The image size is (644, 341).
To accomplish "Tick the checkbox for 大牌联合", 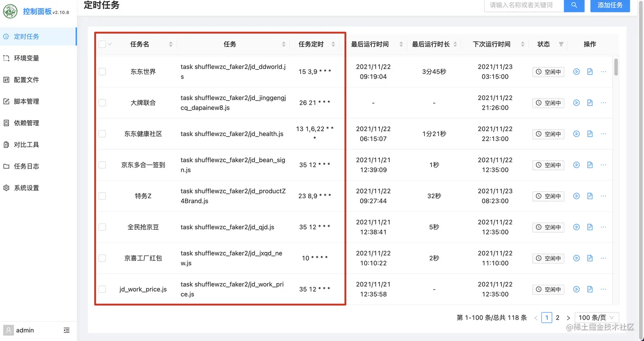I will [x=102, y=103].
